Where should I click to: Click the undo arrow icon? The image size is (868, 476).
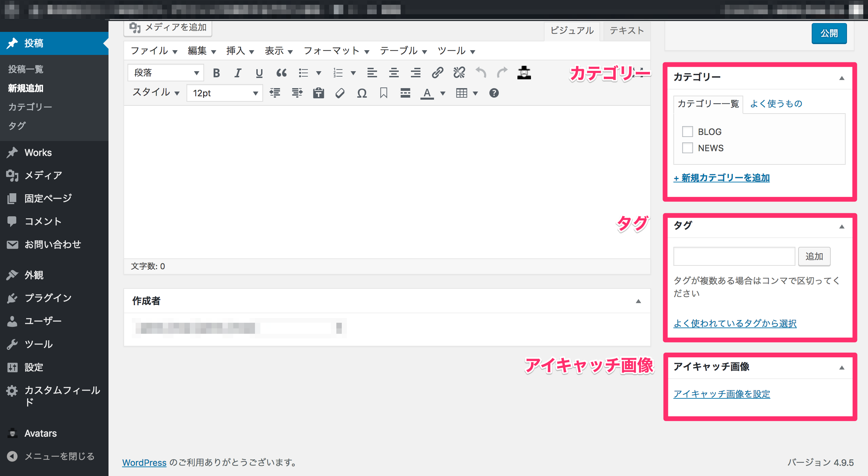tap(481, 73)
